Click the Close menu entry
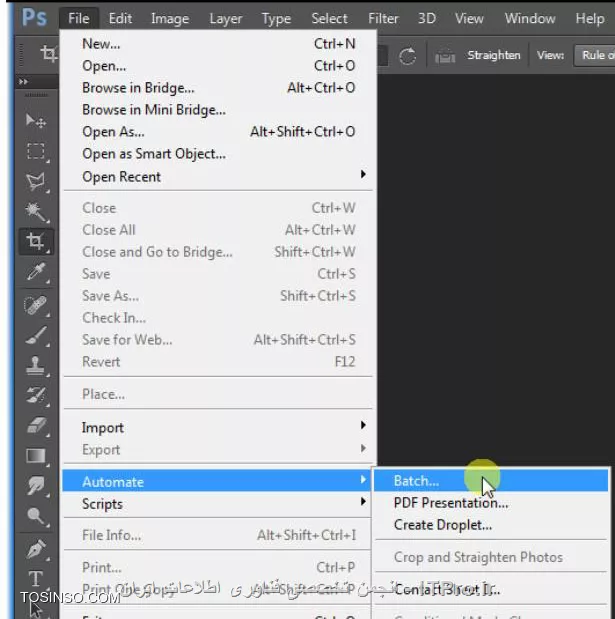 pyautogui.click(x=217, y=208)
